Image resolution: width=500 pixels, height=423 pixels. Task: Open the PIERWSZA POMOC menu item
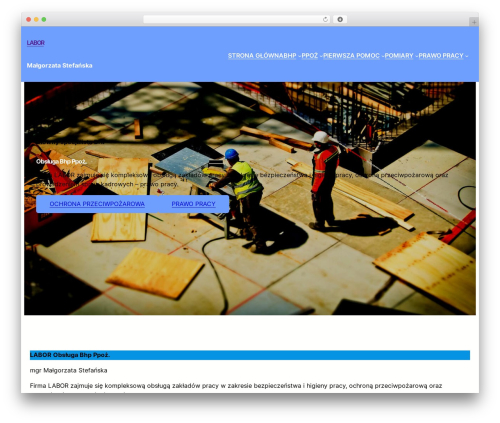[x=351, y=56]
